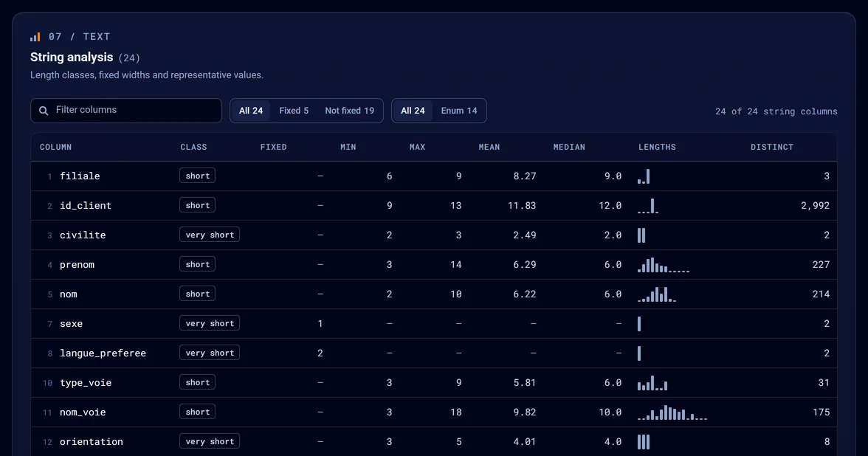Sort by the DISTINCT header
The image size is (868, 456).
(x=772, y=148)
